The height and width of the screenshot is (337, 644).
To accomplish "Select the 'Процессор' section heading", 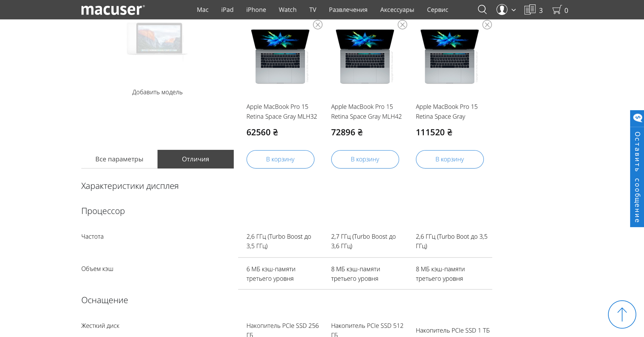I will (103, 211).
